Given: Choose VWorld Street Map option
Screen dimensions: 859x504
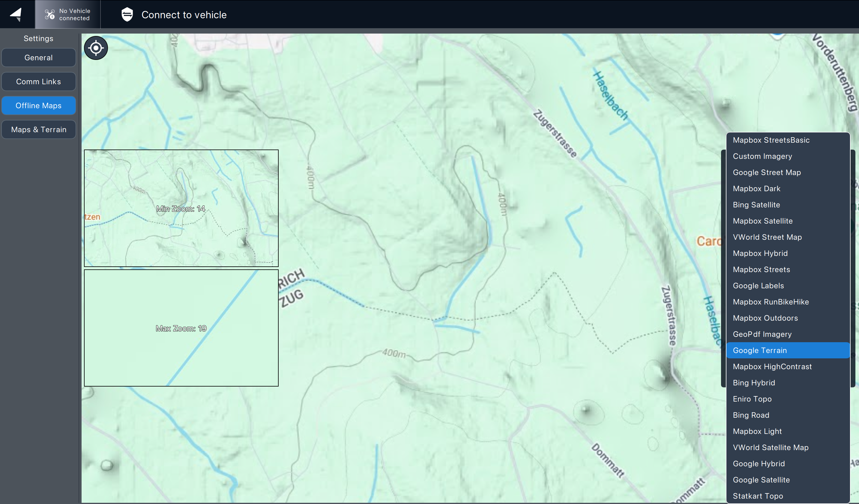Looking at the screenshot, I should tap(767, 237).
